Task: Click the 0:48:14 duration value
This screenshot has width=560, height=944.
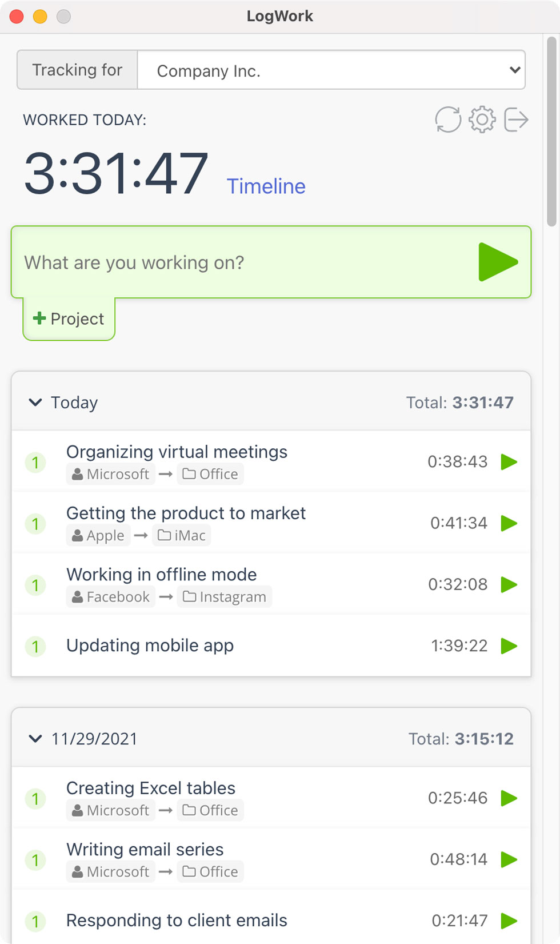Action: pyautogui.click(x=459, y=859)
